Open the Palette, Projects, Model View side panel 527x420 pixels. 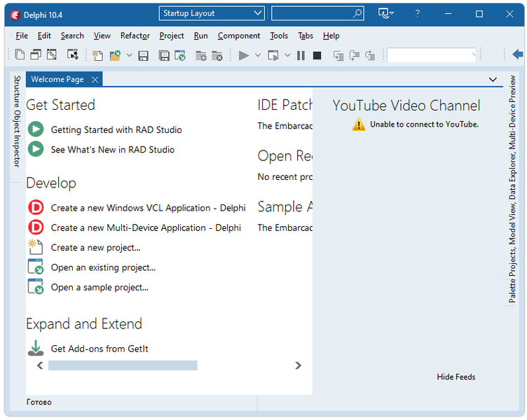[x=512, y=189]
